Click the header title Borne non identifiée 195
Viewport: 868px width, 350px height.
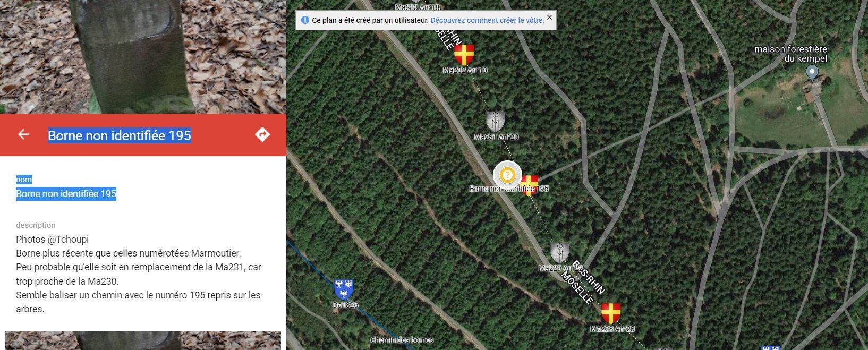pyautogui.click(x=120, y=135)
